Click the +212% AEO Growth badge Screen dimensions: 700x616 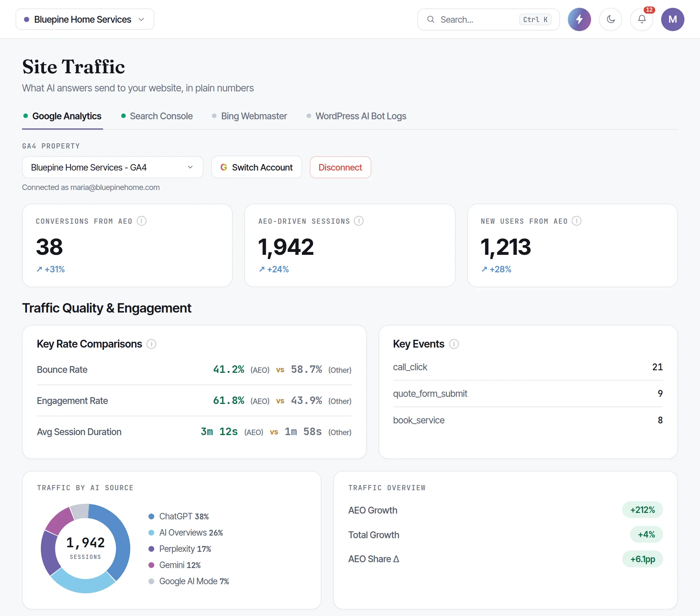pos(642,510)
